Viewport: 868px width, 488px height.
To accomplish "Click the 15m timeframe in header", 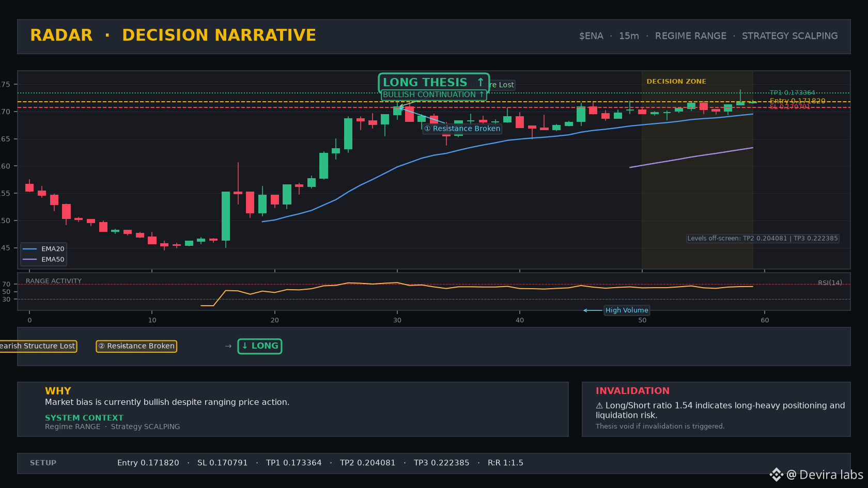I will click(629, 36).
